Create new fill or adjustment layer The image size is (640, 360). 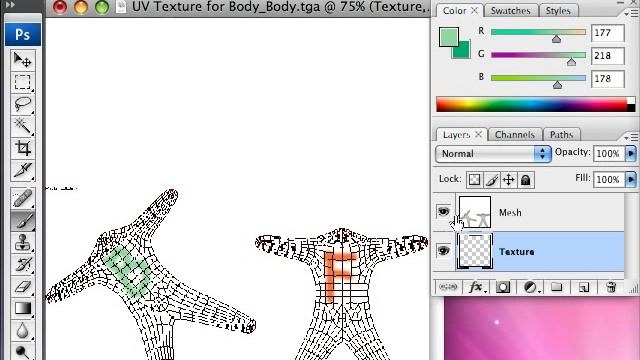(x=530, y=287)
